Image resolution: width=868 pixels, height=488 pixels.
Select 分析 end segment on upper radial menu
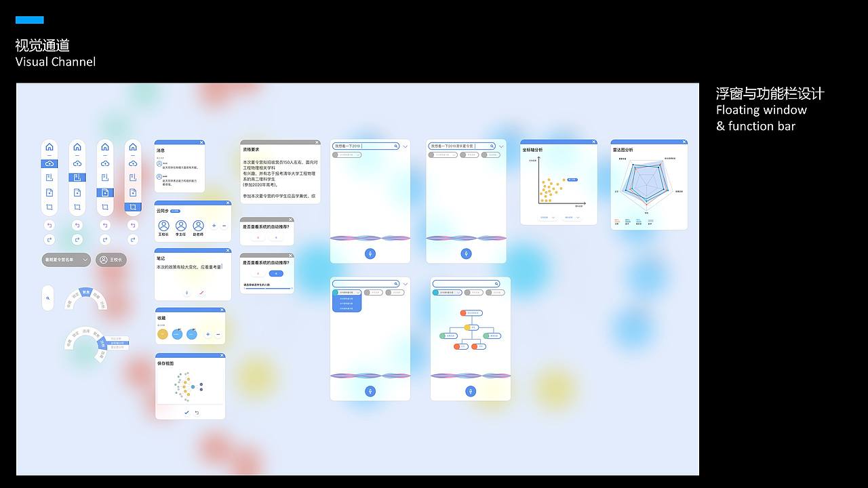[102, 304]
